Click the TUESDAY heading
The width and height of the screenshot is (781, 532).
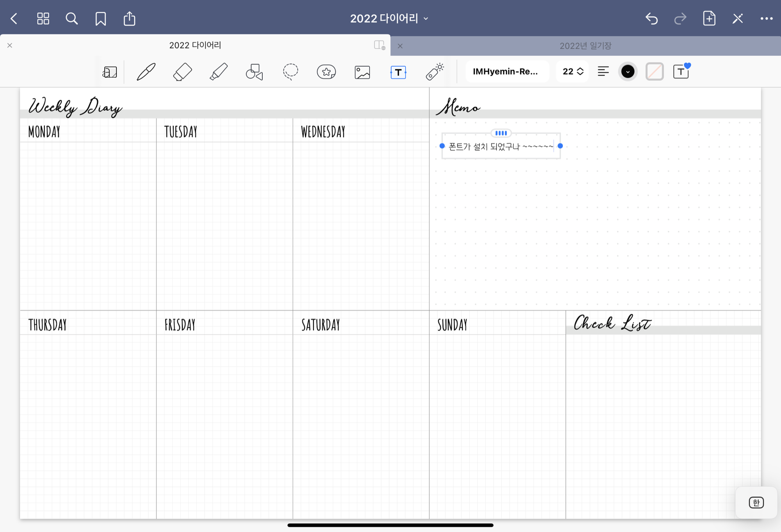point(181,132)
